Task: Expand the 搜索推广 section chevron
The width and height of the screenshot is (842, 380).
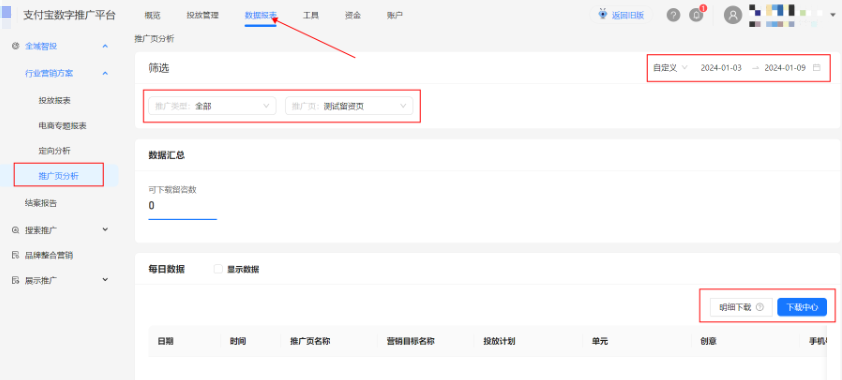Action: (105, 230)
